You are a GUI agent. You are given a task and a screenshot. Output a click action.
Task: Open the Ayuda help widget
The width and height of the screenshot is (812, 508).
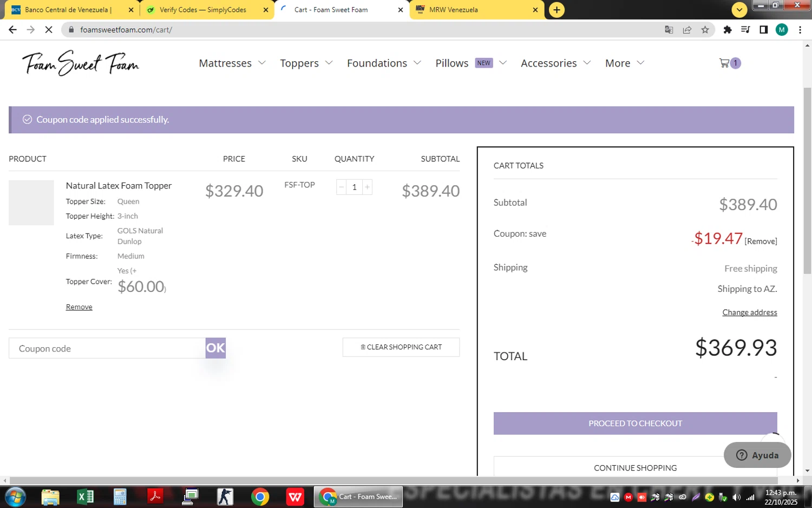click(x=757, y=455)
